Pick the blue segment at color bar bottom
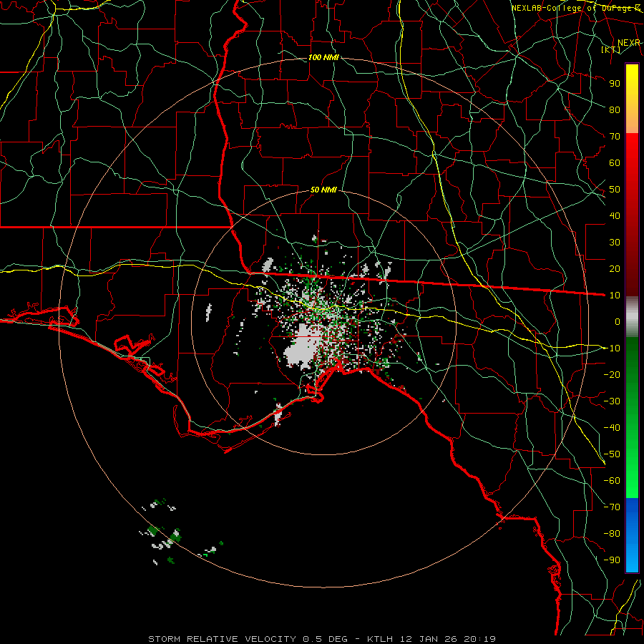Viewport: 644px width, 644px height. tap(632, 535)
